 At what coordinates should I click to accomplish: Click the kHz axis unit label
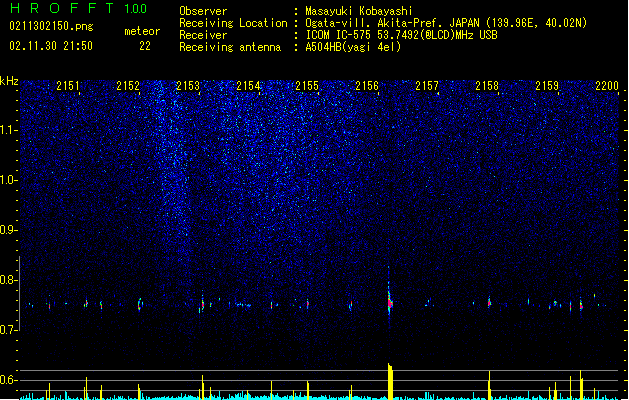point(9,81)
